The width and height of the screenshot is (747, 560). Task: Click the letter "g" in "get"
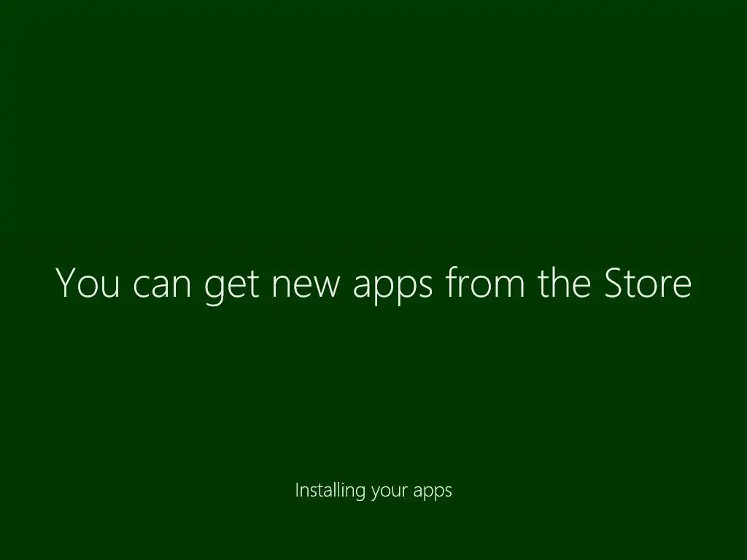214,290
